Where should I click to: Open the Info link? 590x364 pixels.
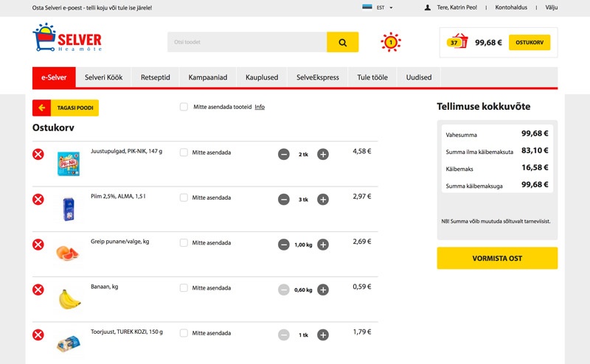(x=260, y=107)
